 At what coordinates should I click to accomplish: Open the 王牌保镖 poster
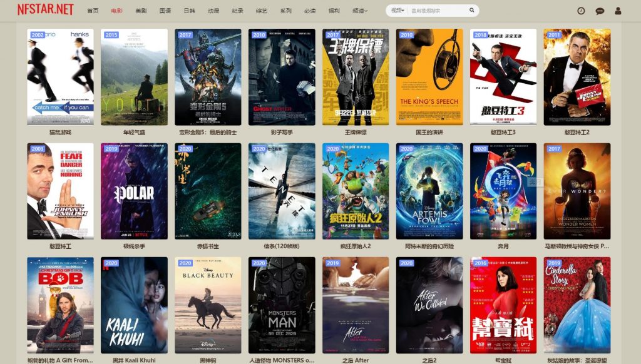pos(356,77)
